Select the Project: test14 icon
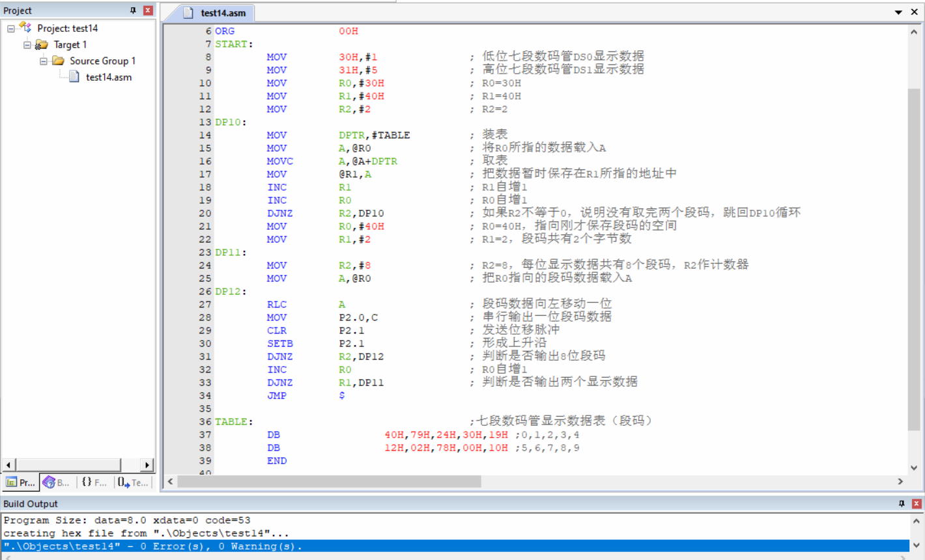 point(25,27)
